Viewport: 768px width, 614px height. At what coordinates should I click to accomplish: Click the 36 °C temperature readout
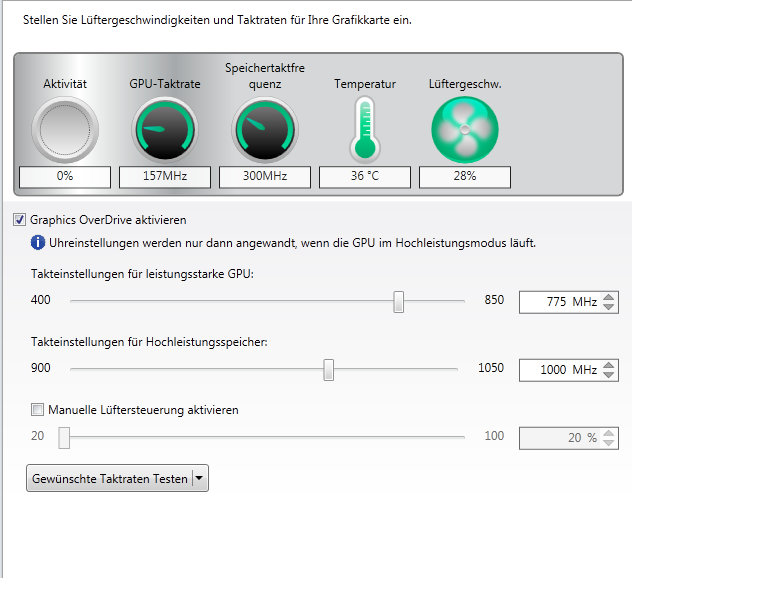point(364,177)
